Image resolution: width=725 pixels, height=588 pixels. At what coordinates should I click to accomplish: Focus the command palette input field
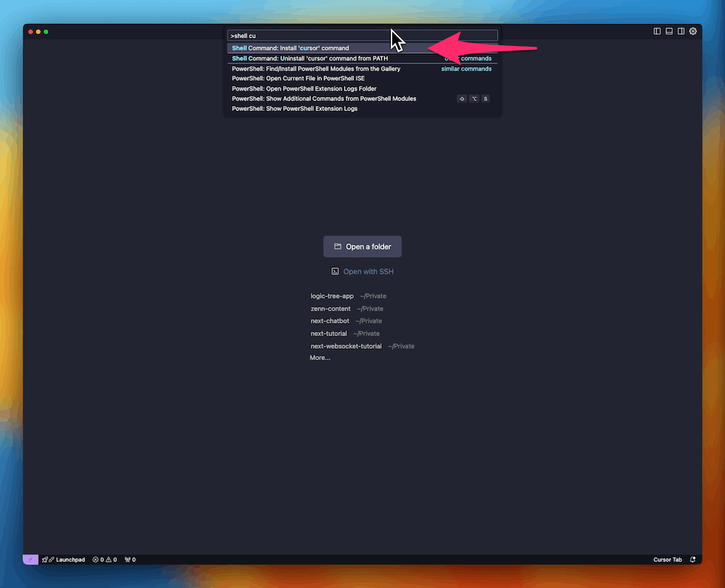[x=362, y=35]
